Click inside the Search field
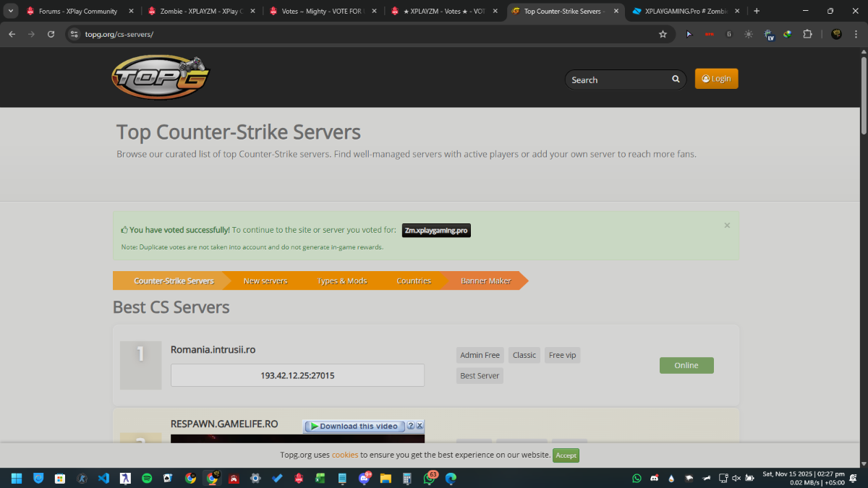Viewport: 868px width, 488px height. point(617,80)
